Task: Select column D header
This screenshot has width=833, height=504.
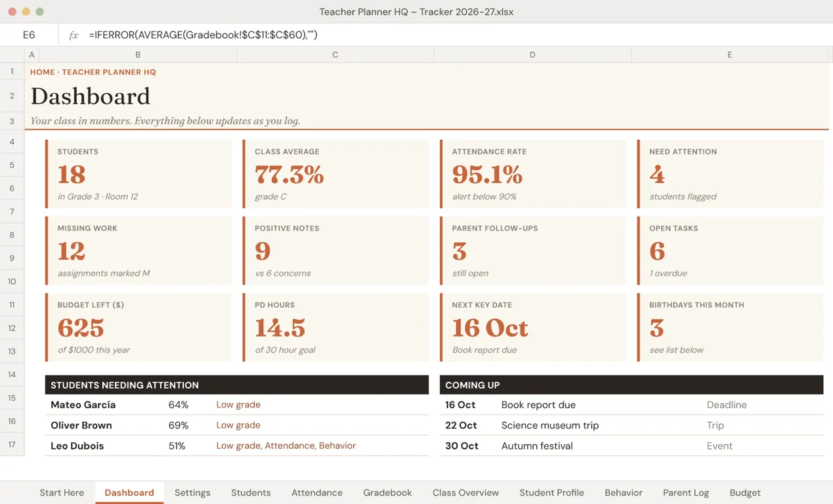Action: click(x=532, y=54)
